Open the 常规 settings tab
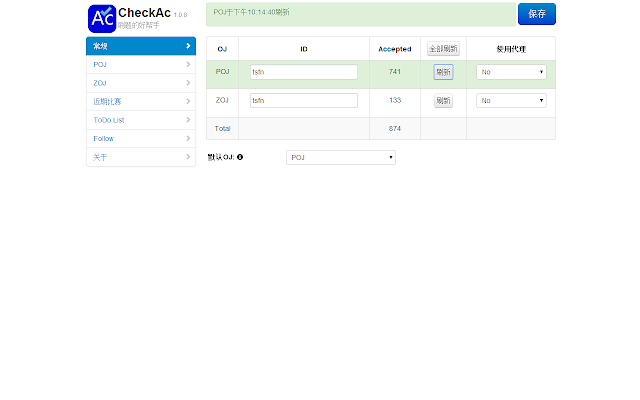The width and height of the screenshot is (640, 400). pyautogui.click(x=141, y=46)
